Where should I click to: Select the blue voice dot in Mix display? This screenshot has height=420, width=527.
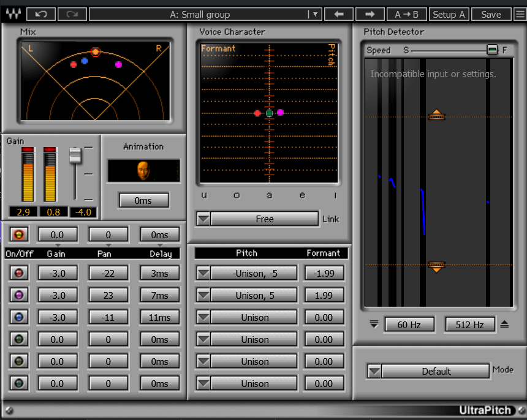click(x=85, y=61)
